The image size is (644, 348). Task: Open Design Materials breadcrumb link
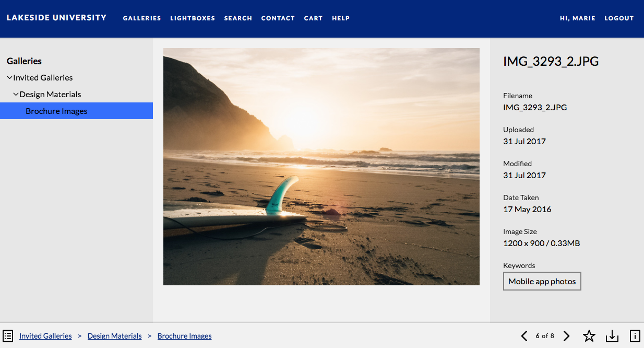[x=115, y=336]
